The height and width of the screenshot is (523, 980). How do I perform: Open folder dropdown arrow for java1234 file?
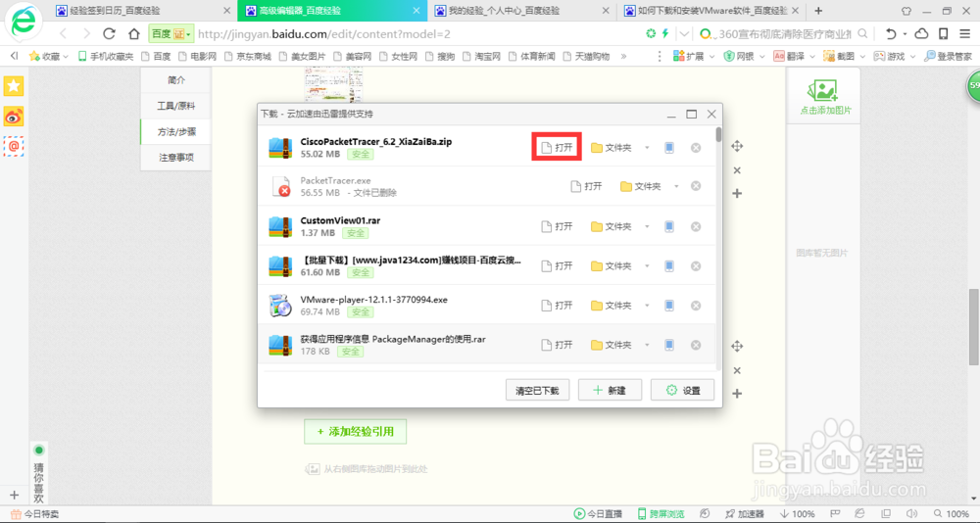(647, 266)
